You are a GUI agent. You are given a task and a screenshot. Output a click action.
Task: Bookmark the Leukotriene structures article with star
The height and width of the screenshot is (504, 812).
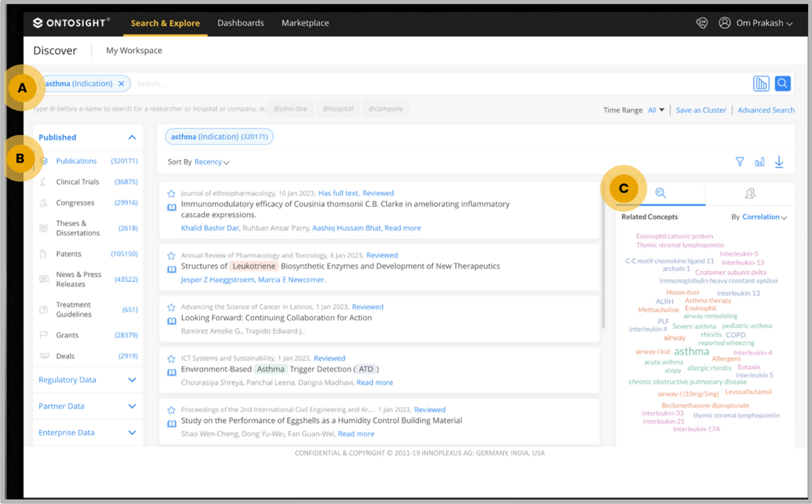click(x=171, y=256)
